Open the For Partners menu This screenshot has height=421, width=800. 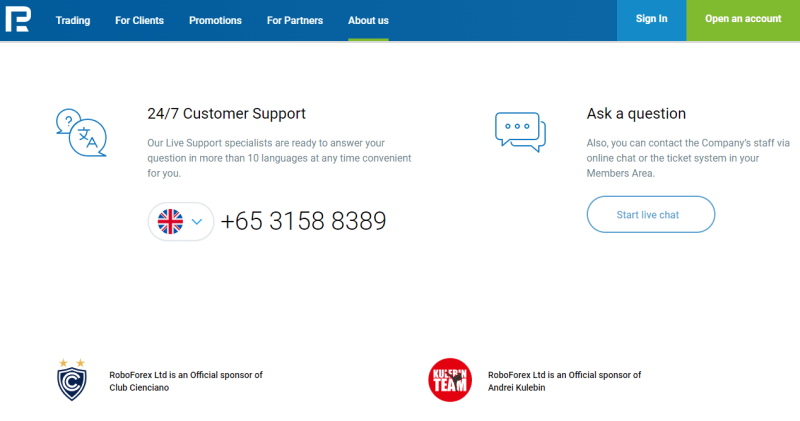295,20
